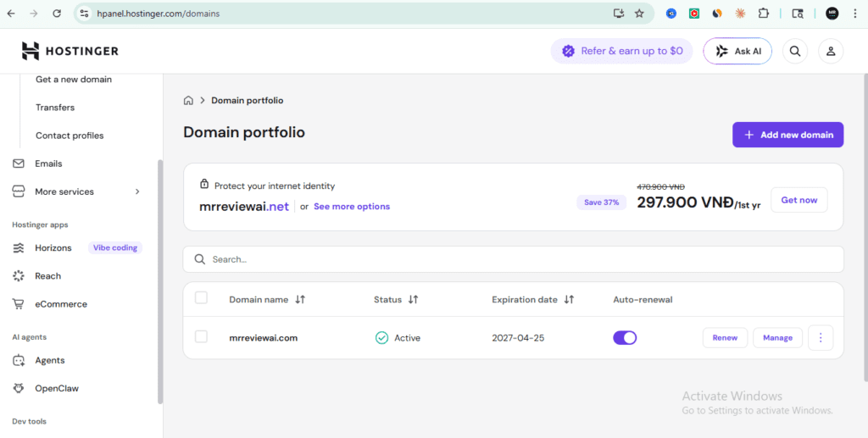Click the mrreviewai.net suggestion
This screenshot has height=438, width=868.
(x=243, y=207)
